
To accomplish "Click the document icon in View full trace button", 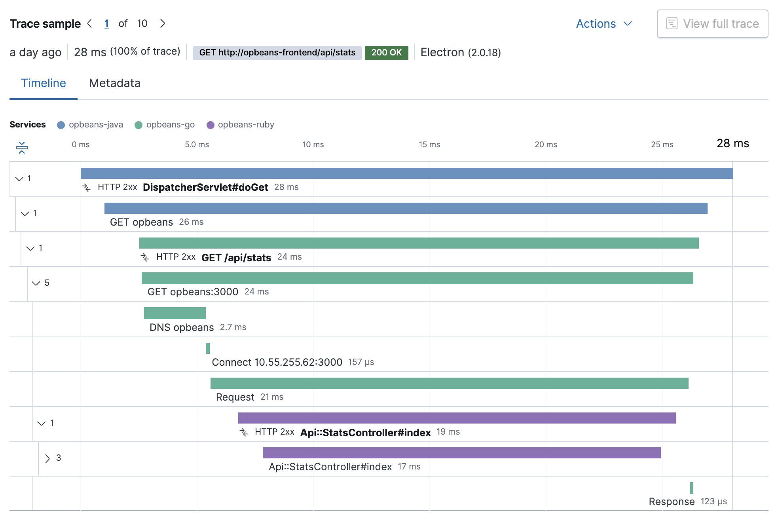I will click(672, 23).
